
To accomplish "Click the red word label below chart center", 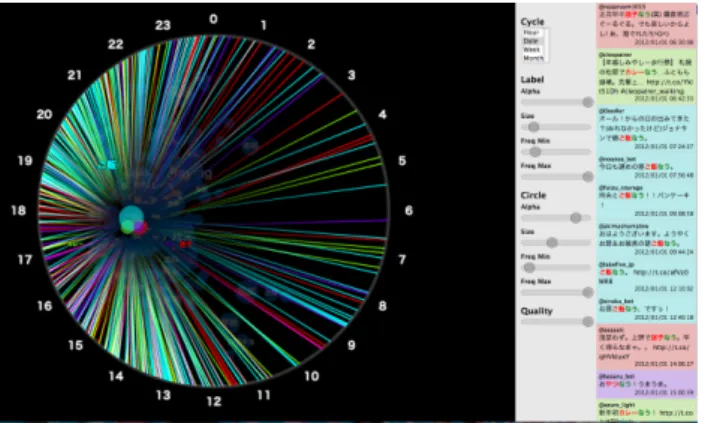I will click(185, 244).
